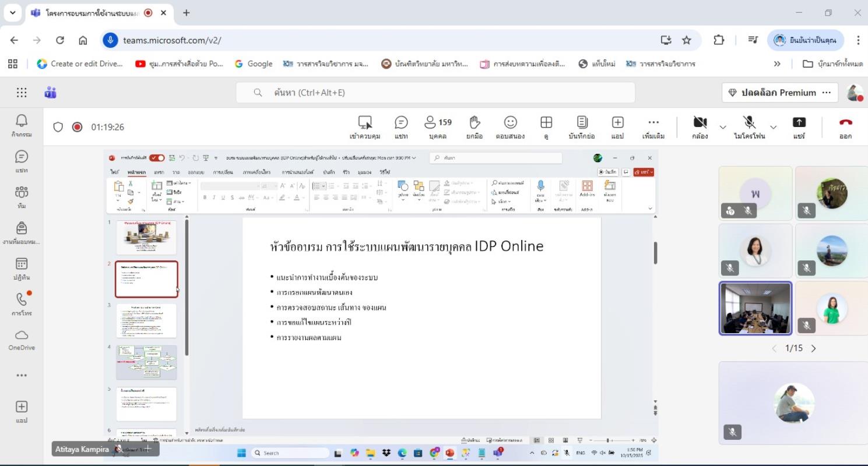
Task: Unmute the microphone
Action: pos(749,127)
